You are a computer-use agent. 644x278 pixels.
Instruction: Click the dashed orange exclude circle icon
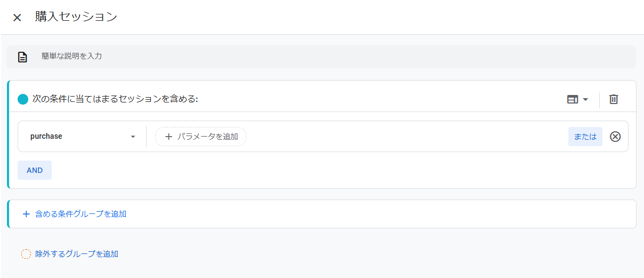pyautogui.click(x=26, y=254)
